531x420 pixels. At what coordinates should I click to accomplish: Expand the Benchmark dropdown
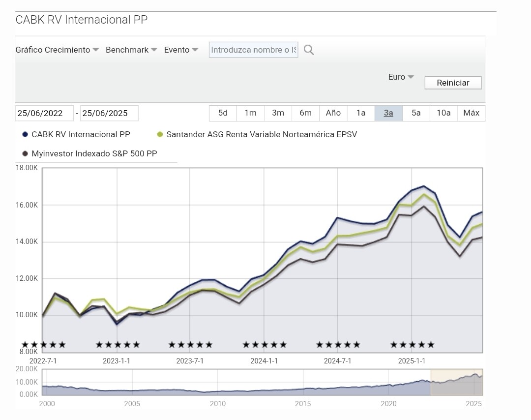(131, 50)
